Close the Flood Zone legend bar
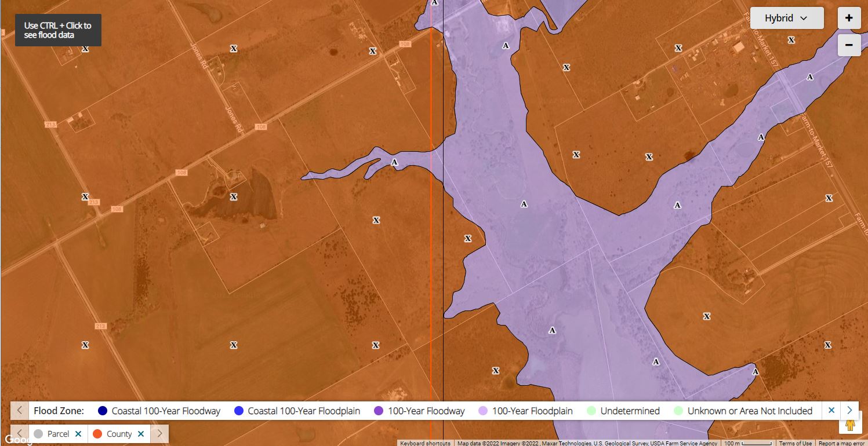The height and width of the screenshot is (446, 868). pyautogui.click(x=831, y=411)
